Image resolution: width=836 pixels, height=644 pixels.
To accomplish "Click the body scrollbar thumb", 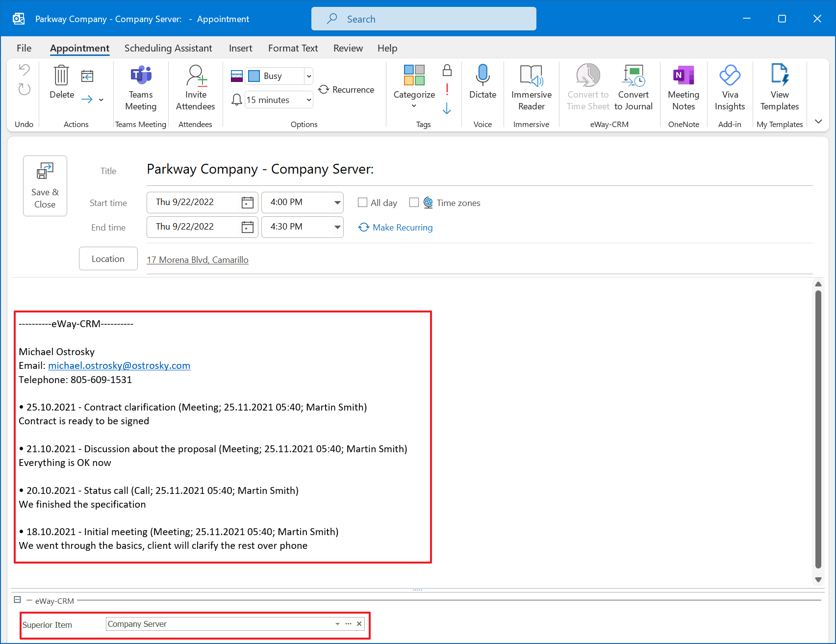I will click(818, 429).
